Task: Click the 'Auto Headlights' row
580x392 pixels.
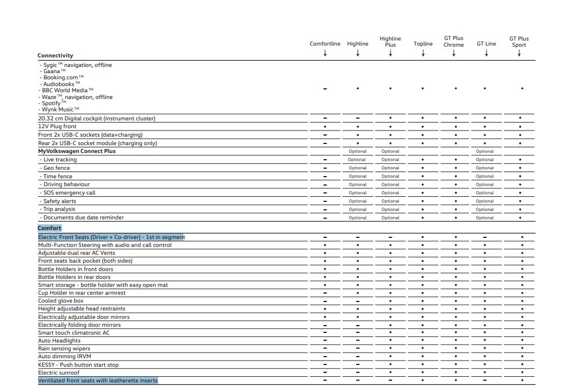Action: click(x=59, y=341)
